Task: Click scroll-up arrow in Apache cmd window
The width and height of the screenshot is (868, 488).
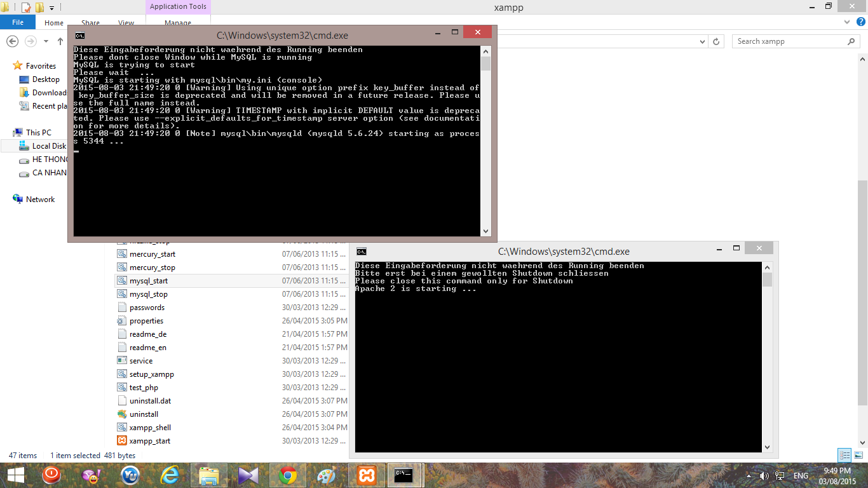Action: (x=767, y=267)
